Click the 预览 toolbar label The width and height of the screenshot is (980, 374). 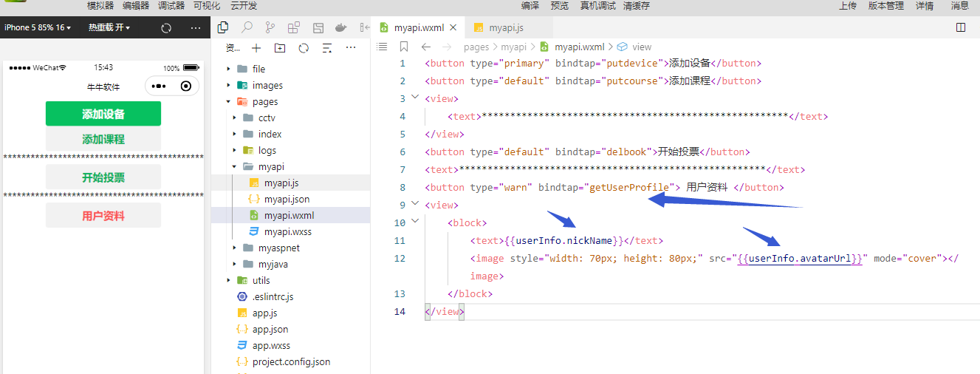point(560,5)
